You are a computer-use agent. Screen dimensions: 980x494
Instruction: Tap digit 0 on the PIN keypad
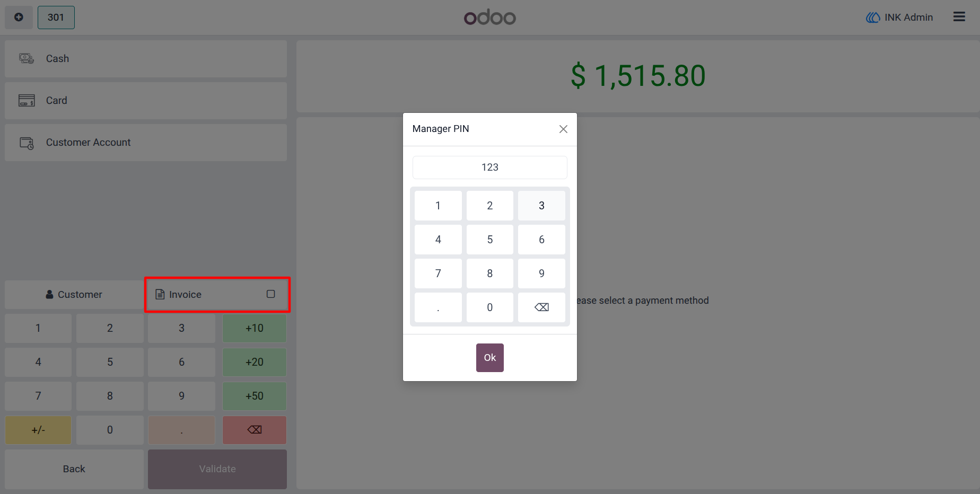click(490, 307)
